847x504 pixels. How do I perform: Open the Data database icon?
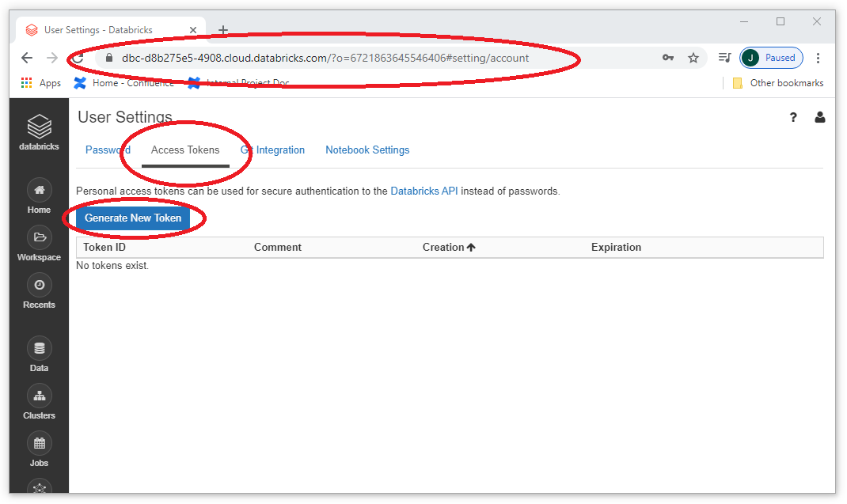tap(40, 348)
